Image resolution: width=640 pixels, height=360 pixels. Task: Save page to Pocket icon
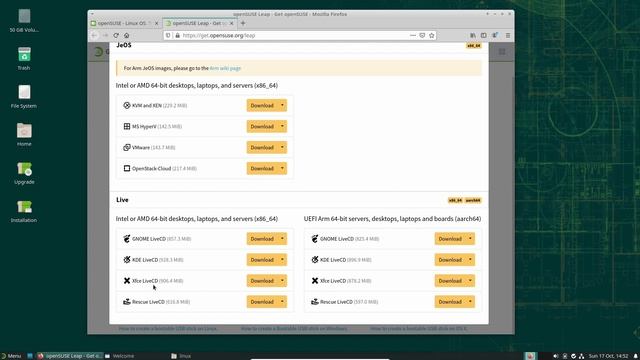422,36
